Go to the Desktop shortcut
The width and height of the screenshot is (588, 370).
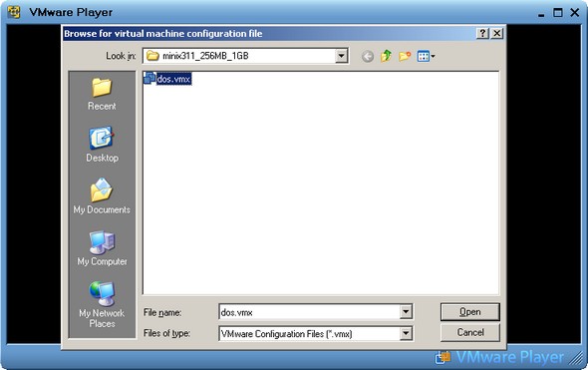point(102,144)
